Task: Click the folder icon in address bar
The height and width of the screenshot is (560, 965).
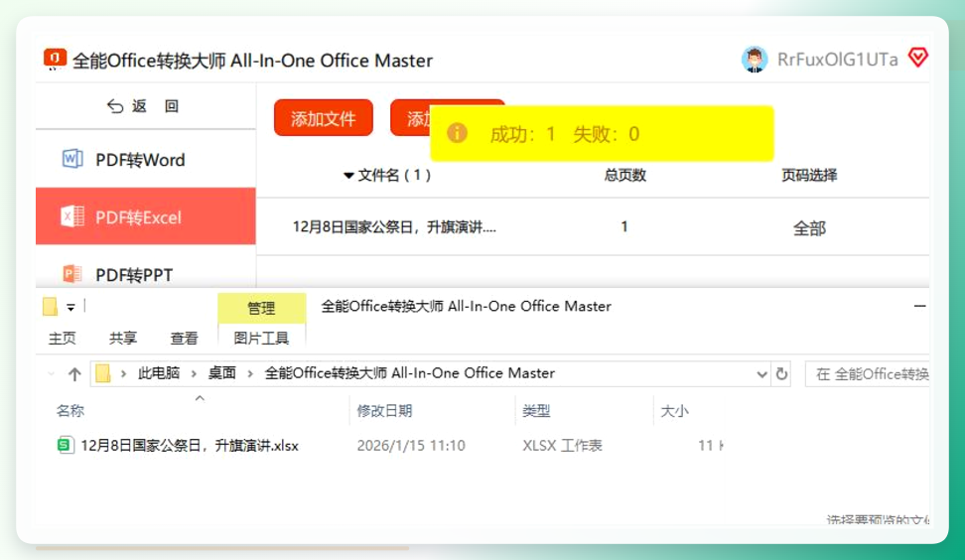Action: tap(103, 373)
